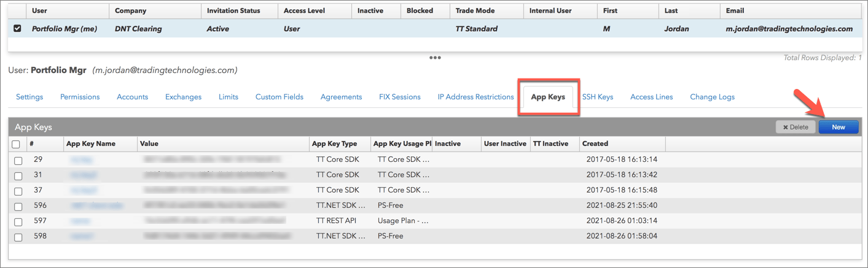Open the Settings tab
The height and width of the screenshot is (268, 868).
point(29,97)
